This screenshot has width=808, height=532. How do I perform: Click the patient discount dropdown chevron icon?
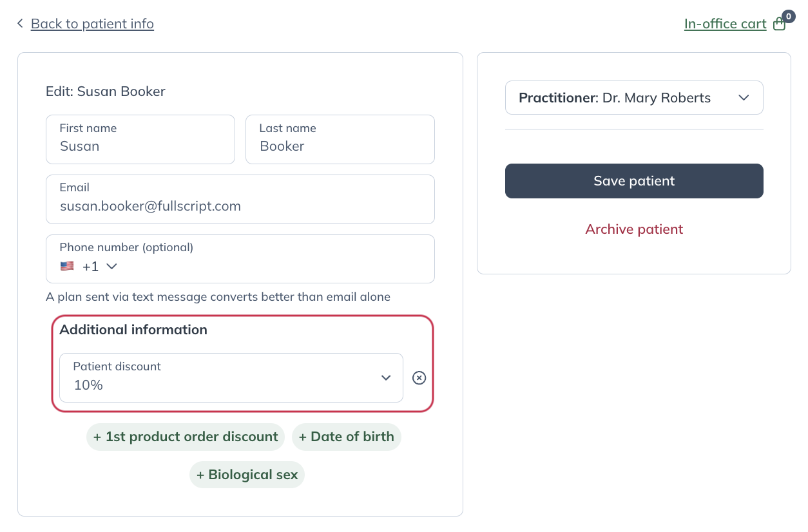point(386,378)
